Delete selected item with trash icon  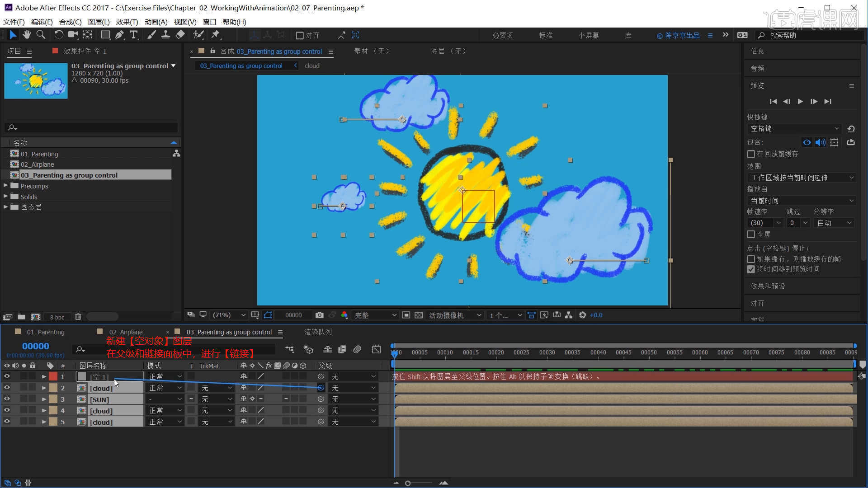tap(78, 317)
